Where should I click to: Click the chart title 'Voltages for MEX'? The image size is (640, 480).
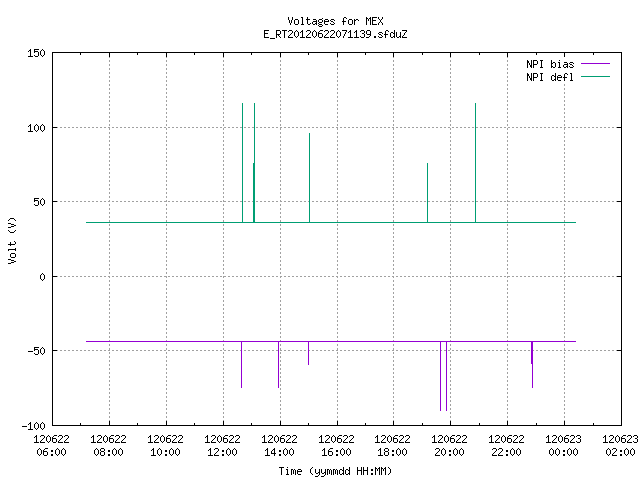coord(335,21)
